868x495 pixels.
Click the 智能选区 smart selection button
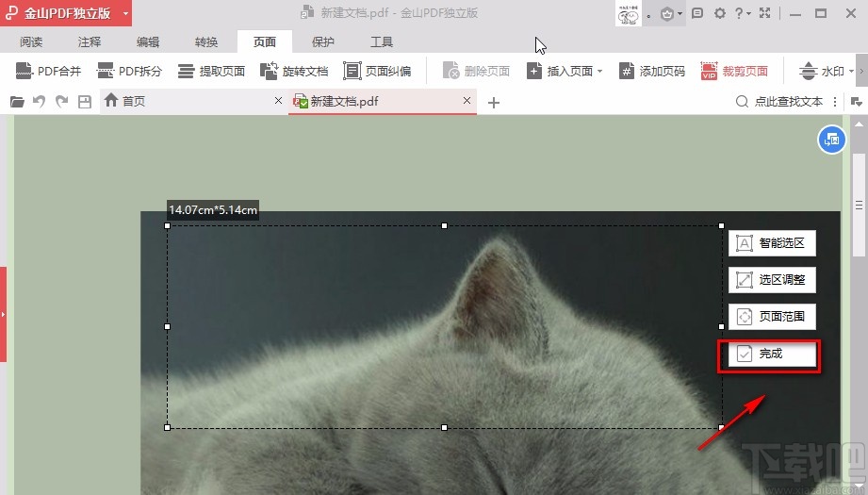pyautogui.click(x=772, y=243)
